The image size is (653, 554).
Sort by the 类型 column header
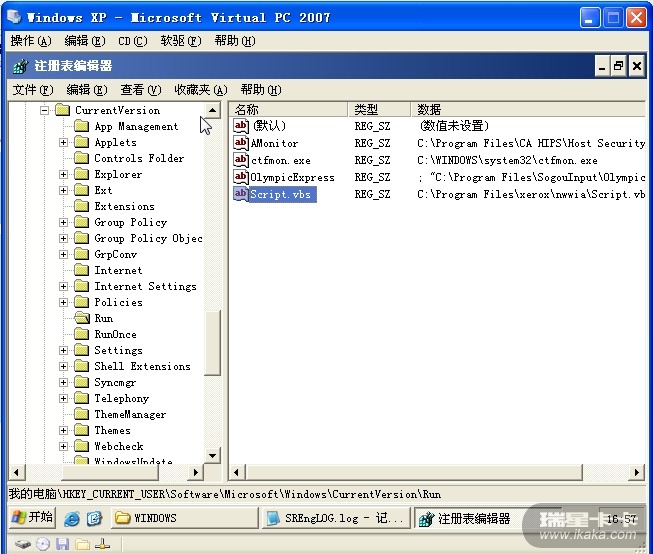(379, 110)
